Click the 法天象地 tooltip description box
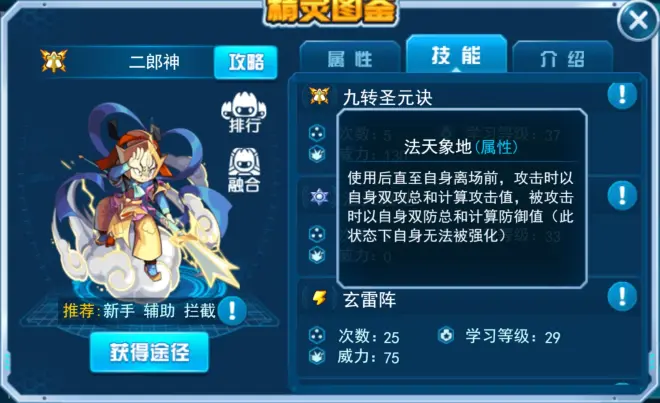The width and height of the screenshot is (660, 403). [462, 198]
